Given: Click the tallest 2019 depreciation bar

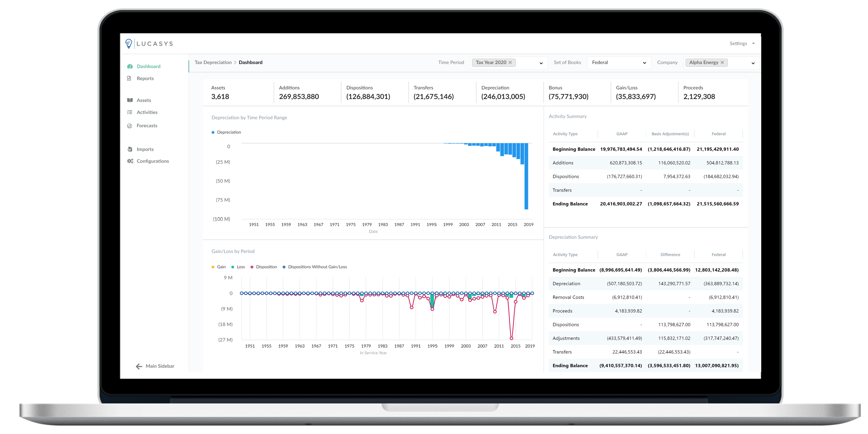Looking at the screenshot, I should pos(526,176).
